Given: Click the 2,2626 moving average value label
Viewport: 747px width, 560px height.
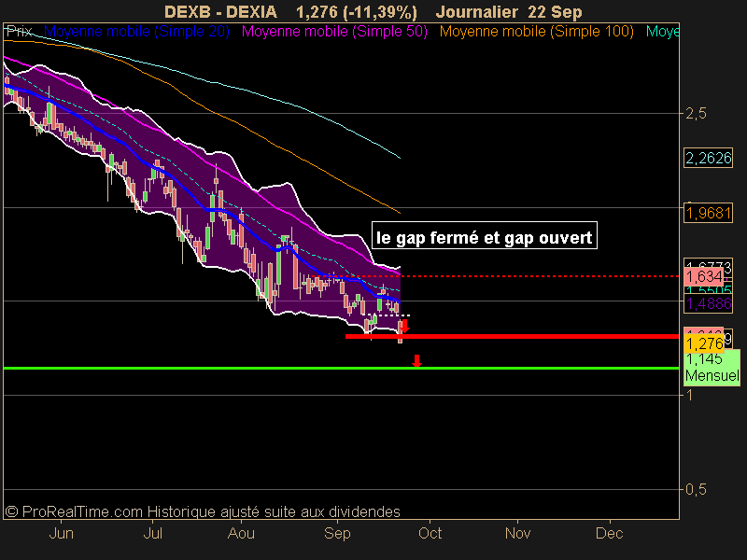Looking at the screenshot, I should [x=709, y=158].
